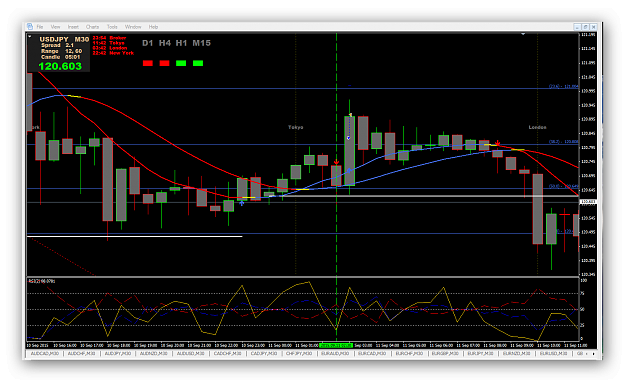Click the 23.6 Fibonacci level label
625x382 pixels.
coord(563,86)
